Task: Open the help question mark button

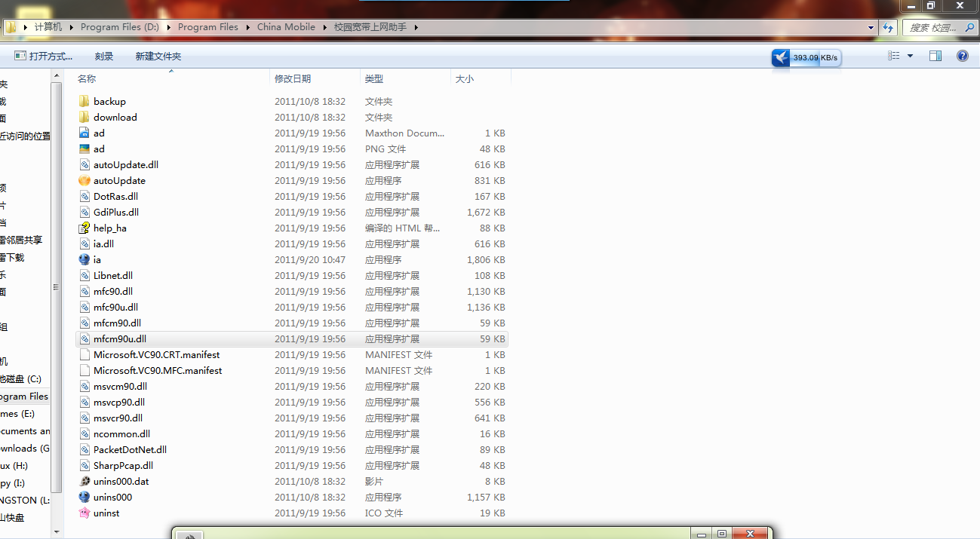Action: point(962,56)
